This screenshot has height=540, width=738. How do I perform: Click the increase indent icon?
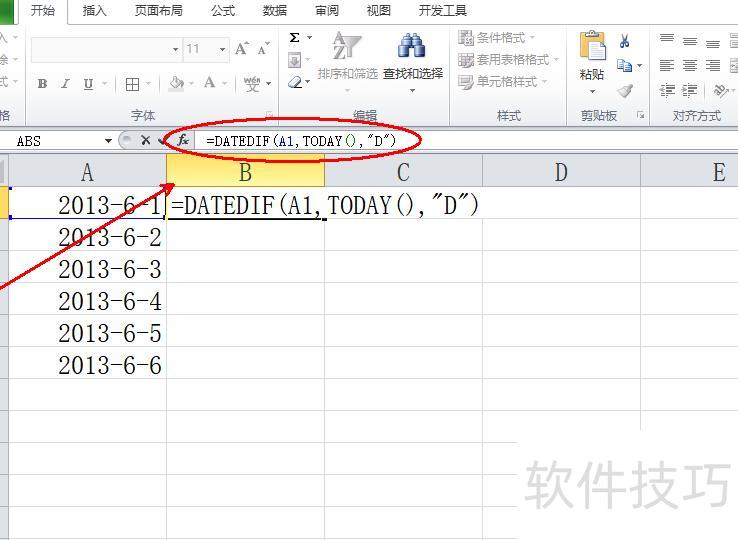(690, 90)
